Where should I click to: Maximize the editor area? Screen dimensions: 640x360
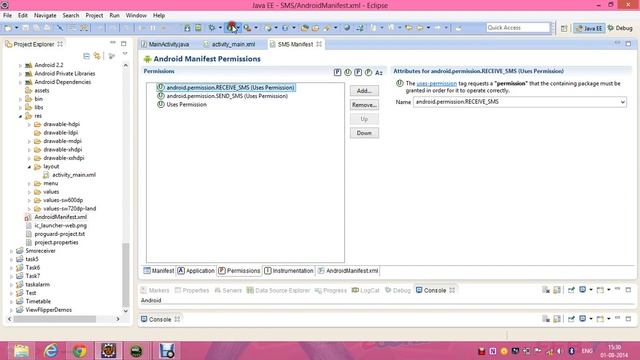[x=628, y=44]
